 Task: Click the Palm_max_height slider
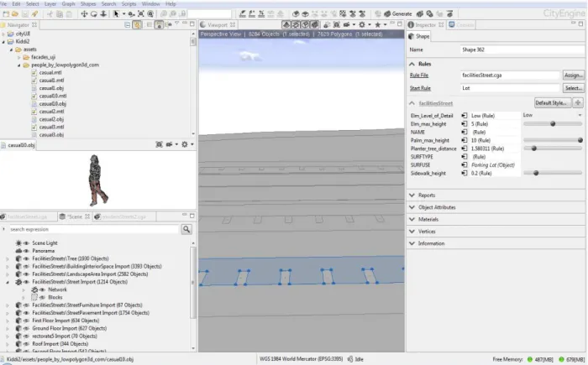point(553,140)
